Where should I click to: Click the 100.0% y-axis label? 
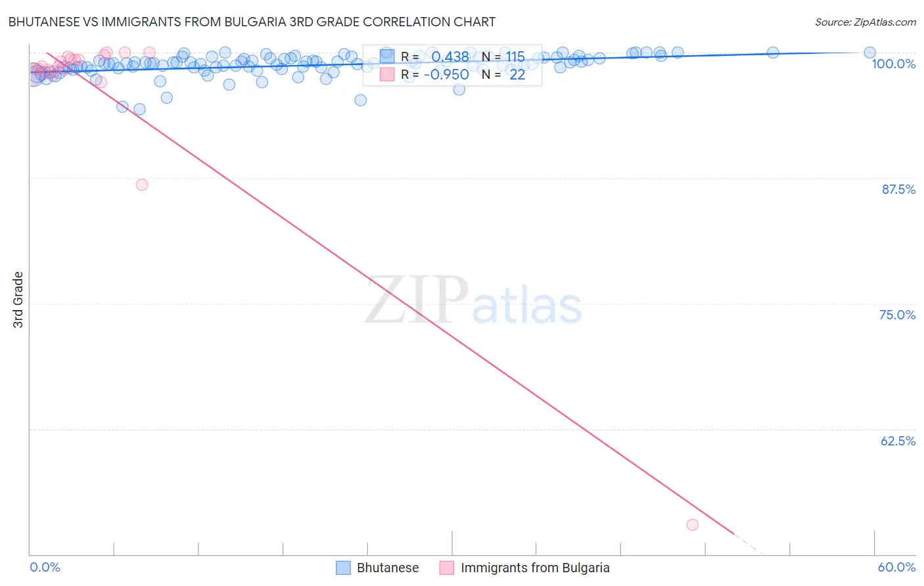point(894,64)
